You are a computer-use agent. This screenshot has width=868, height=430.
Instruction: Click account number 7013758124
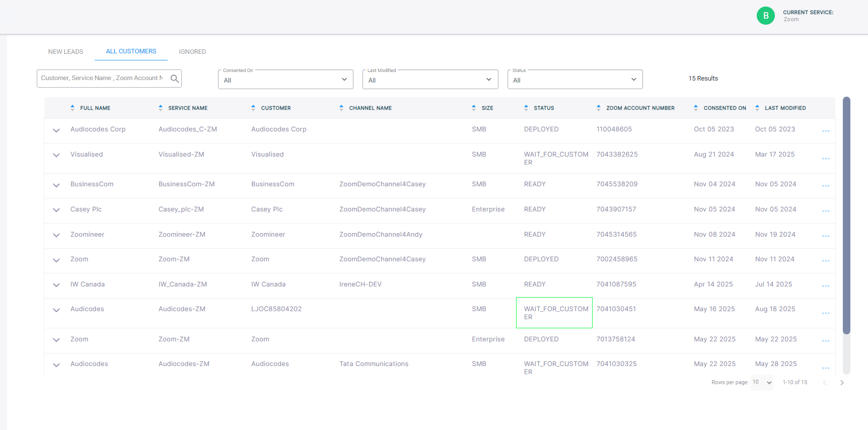(x=616, y=339)
